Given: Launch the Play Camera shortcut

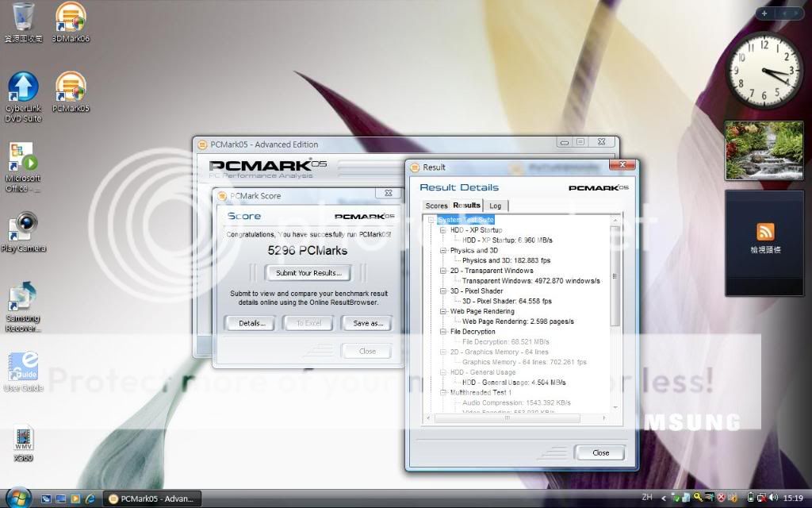Looking at the screenshot, I should 23,233.
